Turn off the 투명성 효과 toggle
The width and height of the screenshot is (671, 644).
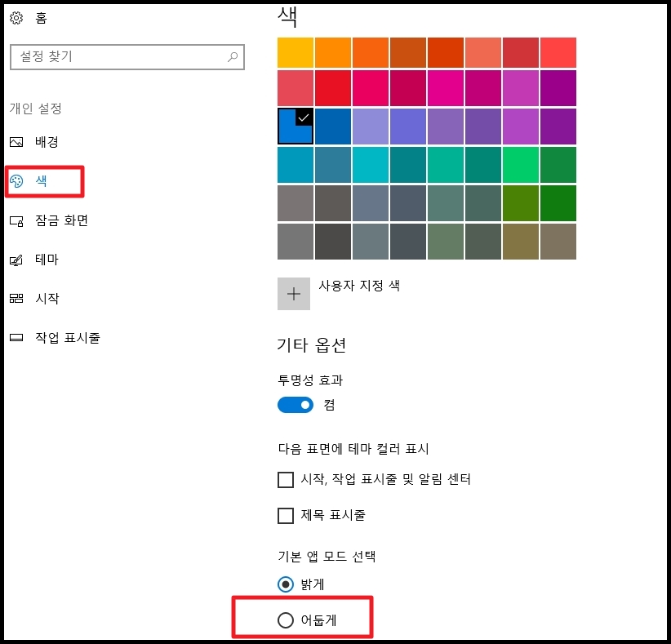[x=296, y=405]
